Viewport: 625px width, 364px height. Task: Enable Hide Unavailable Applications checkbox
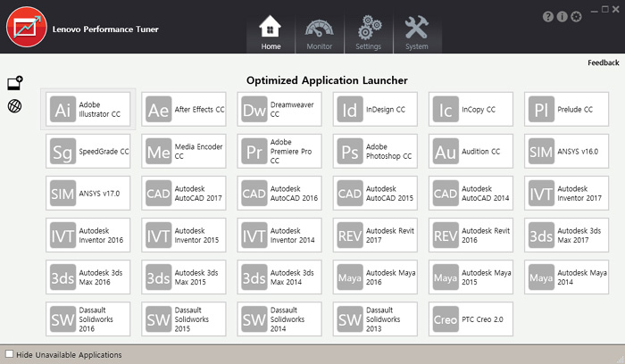coord(9,354)
